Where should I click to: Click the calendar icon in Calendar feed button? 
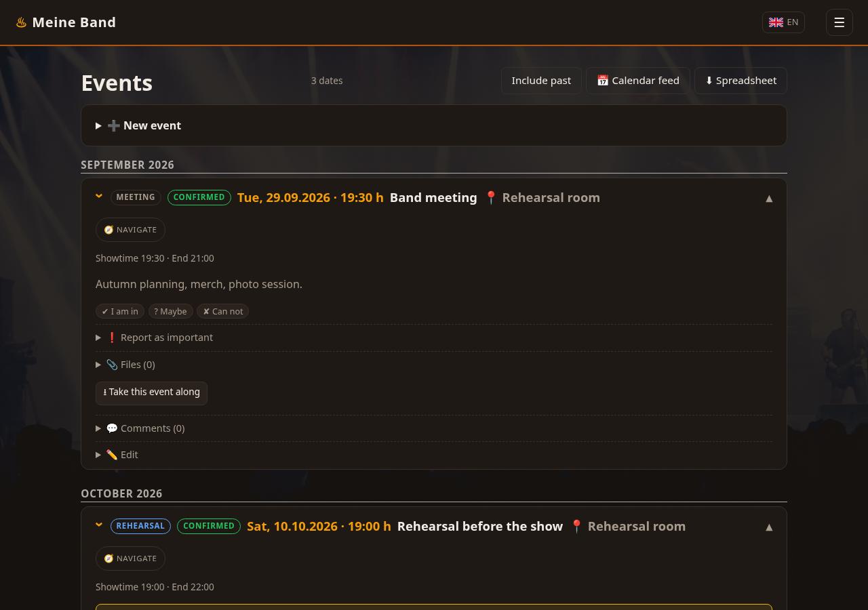point(603,81)
